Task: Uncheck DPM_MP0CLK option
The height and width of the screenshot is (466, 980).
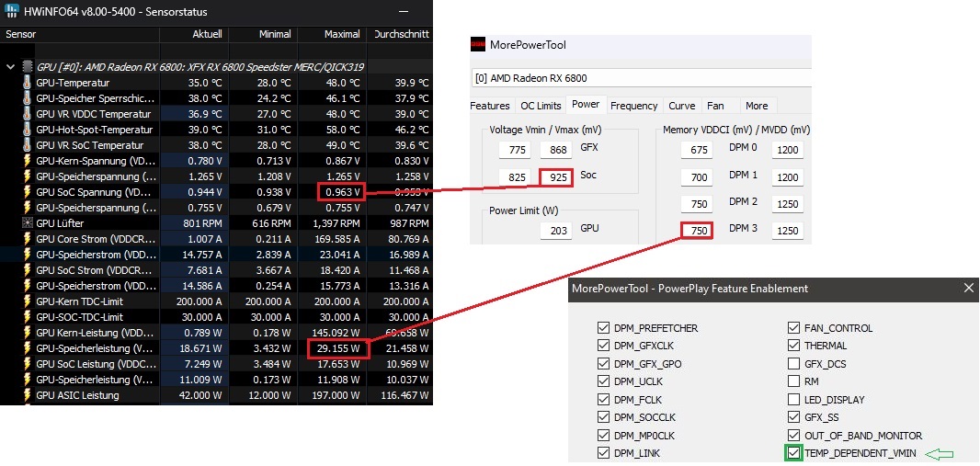Action: coord(603,436)
